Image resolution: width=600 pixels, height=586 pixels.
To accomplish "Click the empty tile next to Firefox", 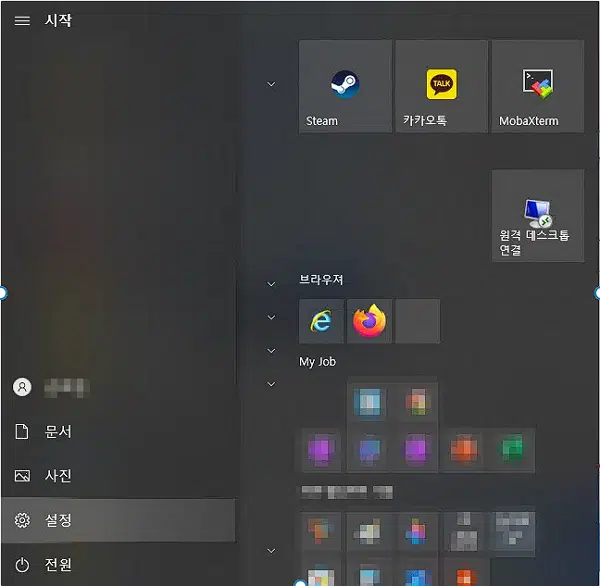I will click(x=417, y=321).
